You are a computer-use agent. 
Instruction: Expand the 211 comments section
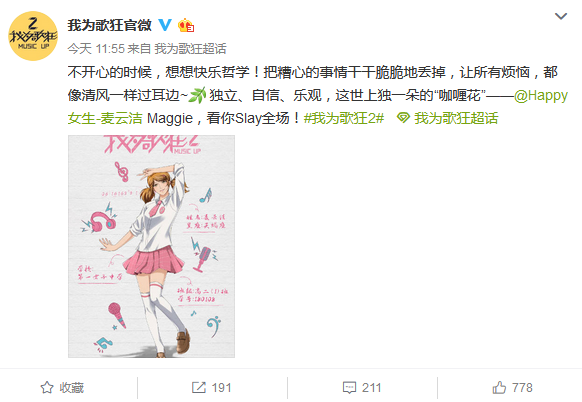pos(362,388)
